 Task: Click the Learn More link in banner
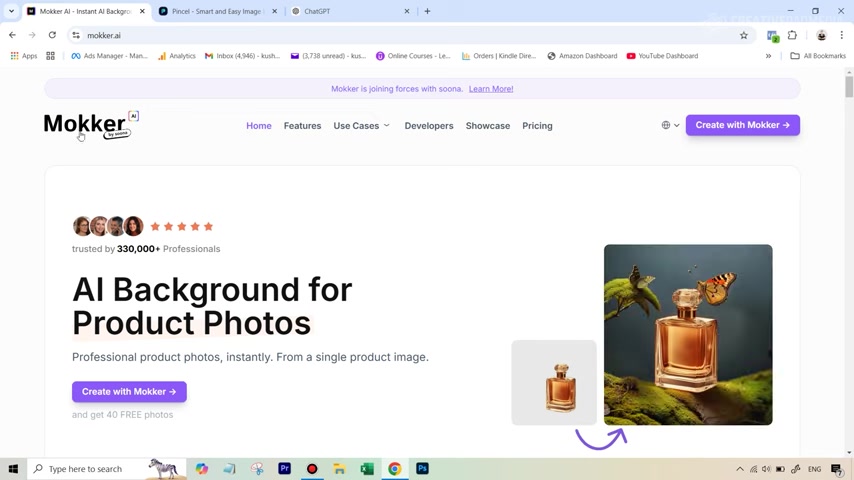coord(491,89)
